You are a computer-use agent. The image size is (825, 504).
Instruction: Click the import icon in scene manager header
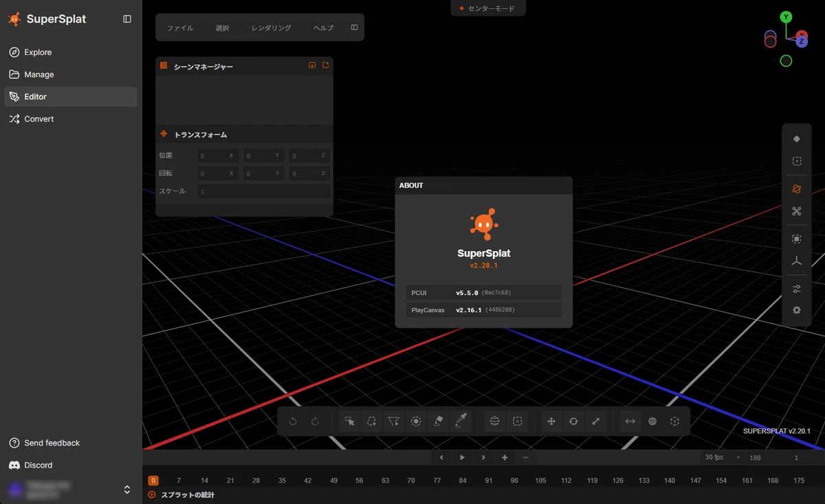(312, 65)
